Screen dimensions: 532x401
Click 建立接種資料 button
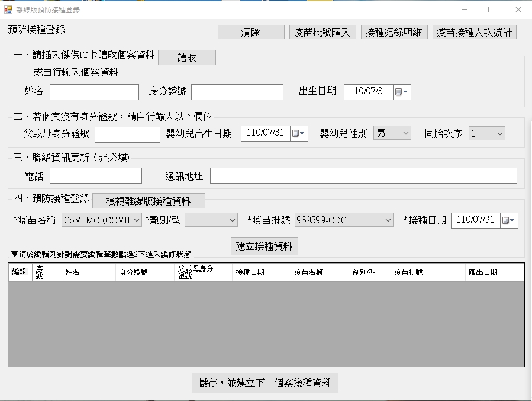(265, 246)
